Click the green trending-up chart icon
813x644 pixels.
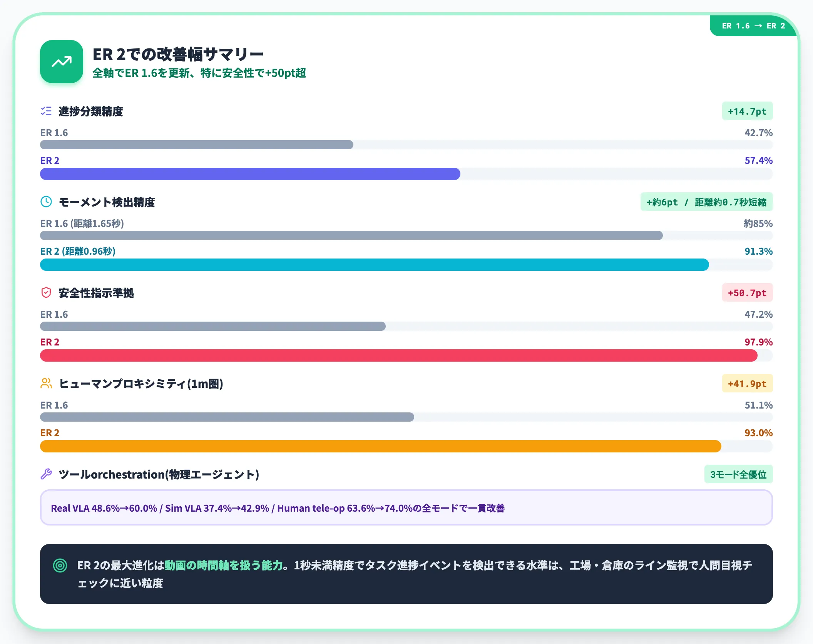tap(62, 62)
